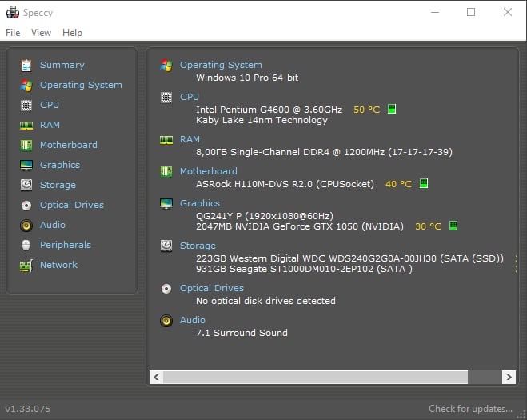Open CPU section from sidebar
This screenshot has width=527, height=420.
(x=50, y=105)
